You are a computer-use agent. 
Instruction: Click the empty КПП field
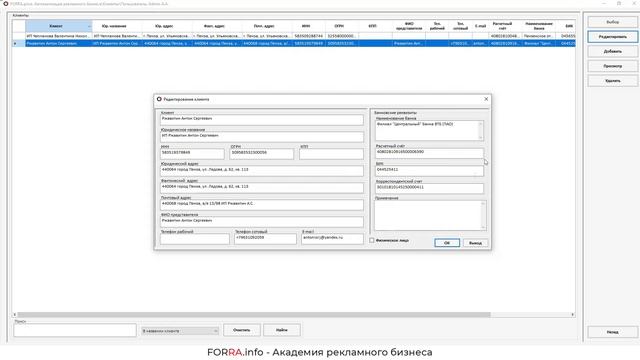(x=331, y=154)
